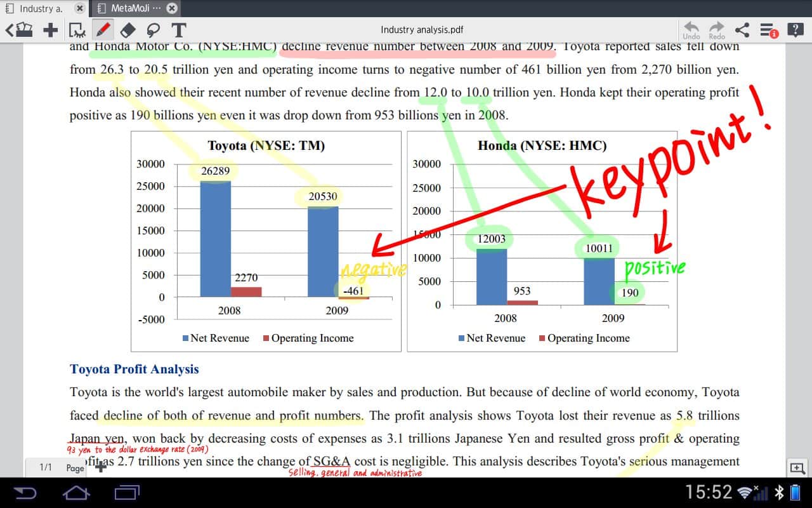Tap the plus Add item icon
Image resolution: width=812 pixels, height=508 pixels.
coord(51,30)
